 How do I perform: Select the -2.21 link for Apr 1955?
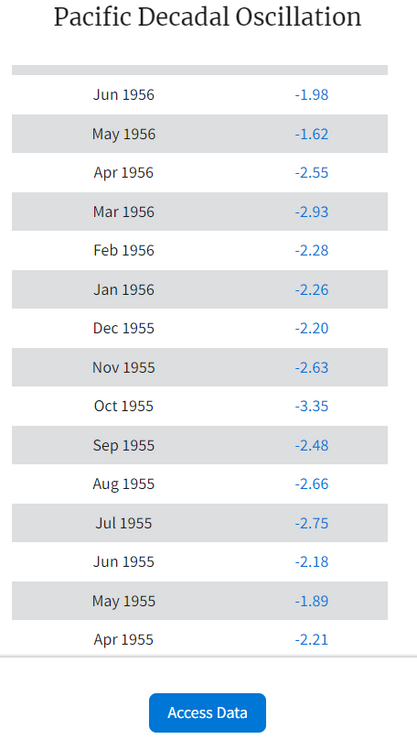(312, 640)
